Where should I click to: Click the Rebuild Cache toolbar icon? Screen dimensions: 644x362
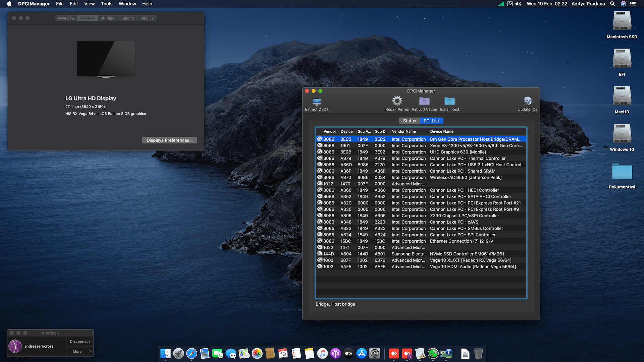424,101
